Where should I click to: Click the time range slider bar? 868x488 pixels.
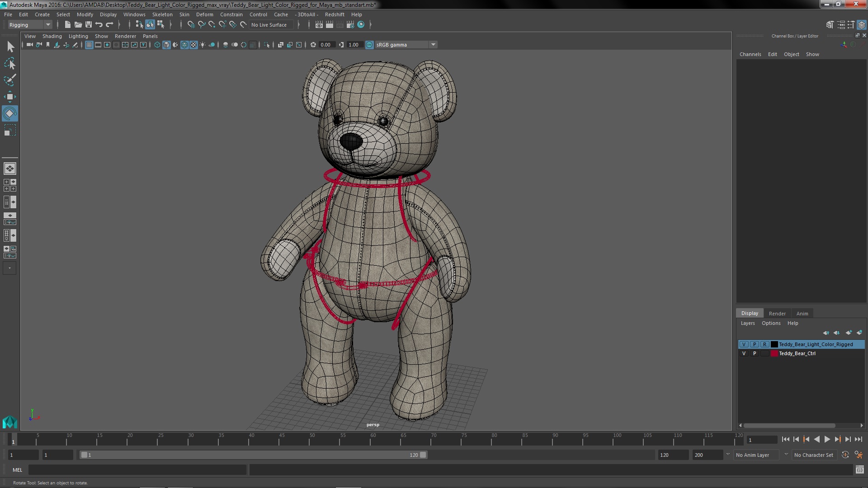tap(253, 455)
